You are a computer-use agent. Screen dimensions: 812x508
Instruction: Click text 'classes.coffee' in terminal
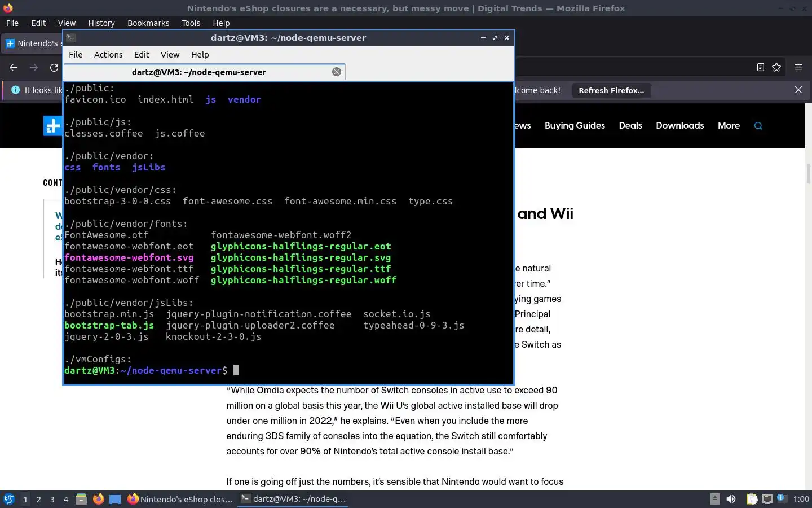pyautogui.click(x=103, y=133)
